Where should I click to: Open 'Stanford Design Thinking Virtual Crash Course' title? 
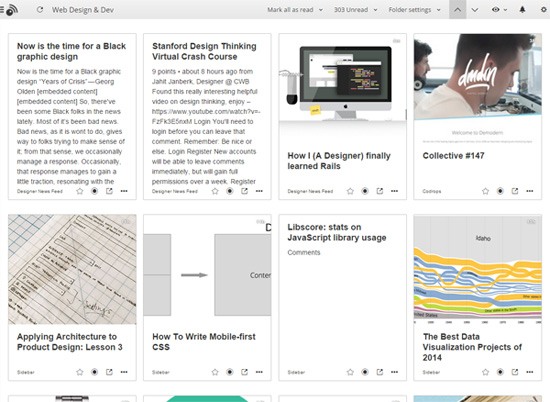(x=204, y=52)
